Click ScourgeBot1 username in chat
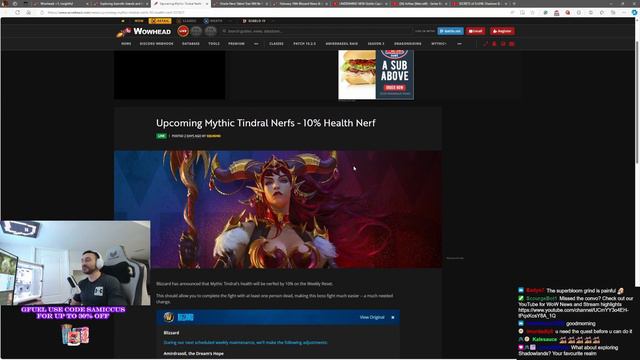Screen dimensions: 640x360 click(x=541, y=299)
